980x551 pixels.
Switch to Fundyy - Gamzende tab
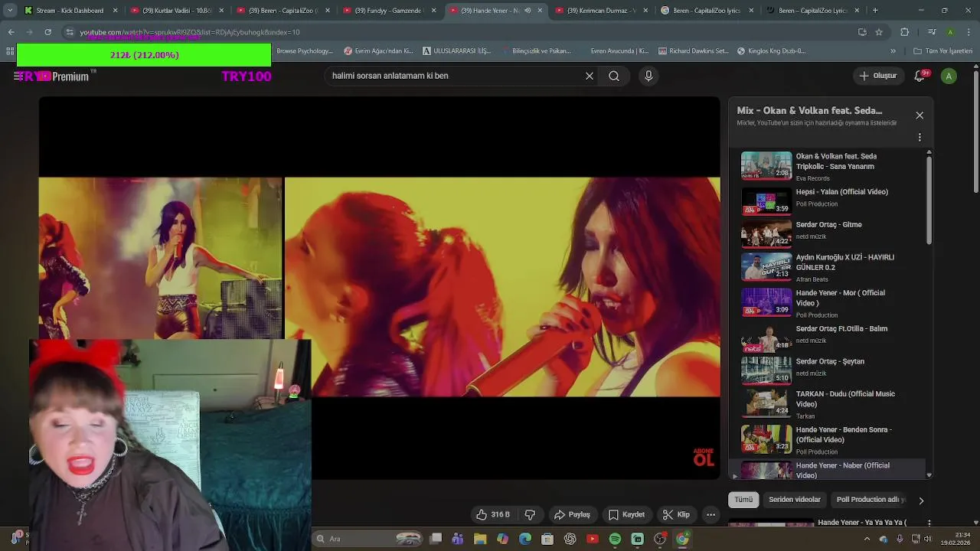pos(389,11)
